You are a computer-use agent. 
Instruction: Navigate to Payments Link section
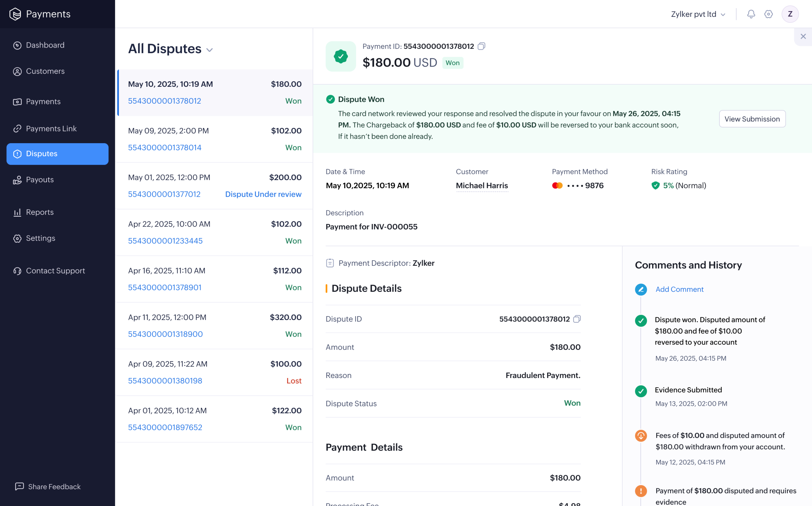click(x=51, y=129)
